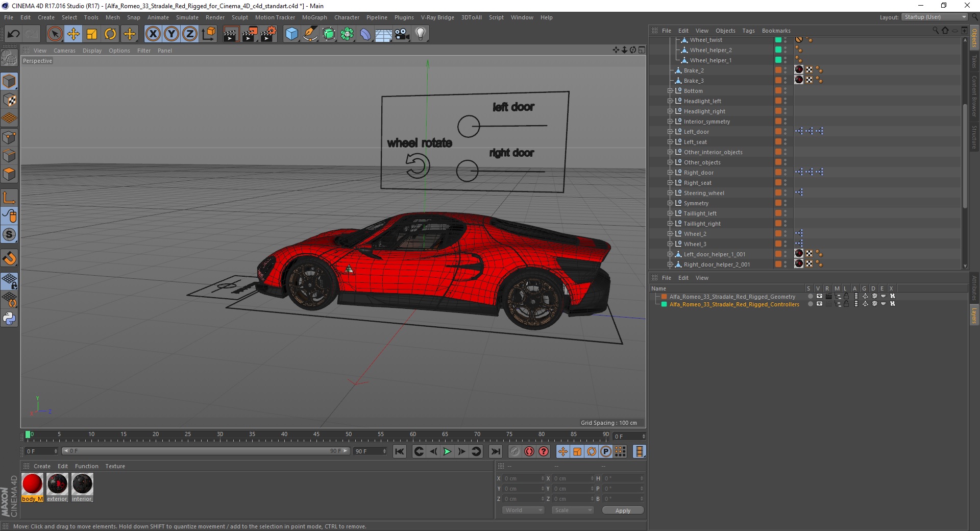Image resolution: width=980 pixels, height=531 pixels.
Task: Toggle View visibility for Controllers layer
Action: click(820, 304)
